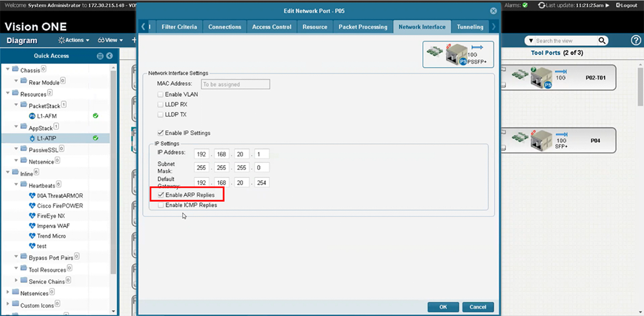The width and height of the screenshot is (644, 316).
Task: Switch to the Packet Processing tab
Action: pyautogui.click(x=363, y=27)
